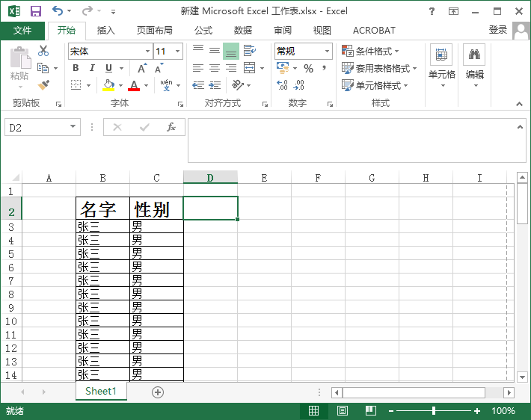531x420 pixels.
Task: Click the insert function fx button
Action: pyautogui.click(x=171, y=127)
